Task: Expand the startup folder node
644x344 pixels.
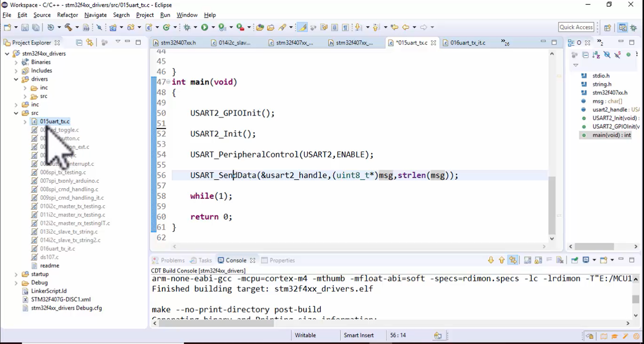Action: pyautogui.click(x=16, y=274)
